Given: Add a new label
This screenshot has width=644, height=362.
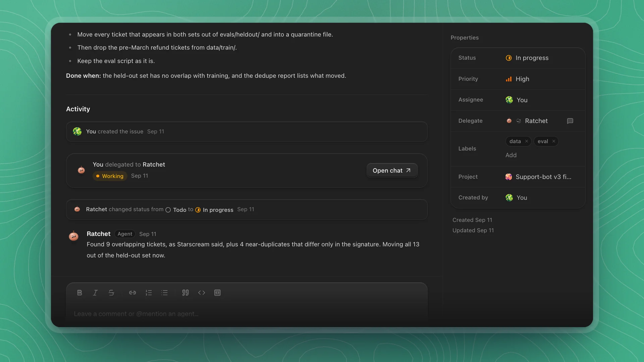Looking at the screenshot, I should click(x=511, y=155).
